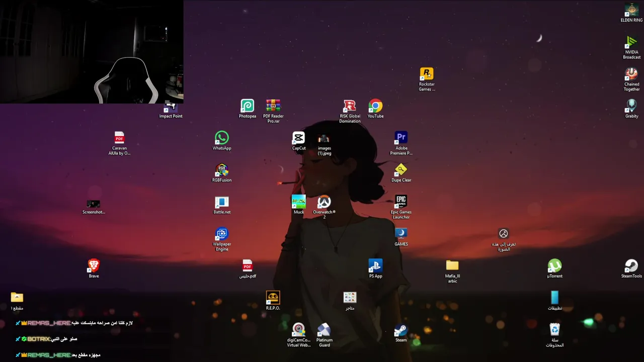Click the YouTube Chrome shortcut

375,109
